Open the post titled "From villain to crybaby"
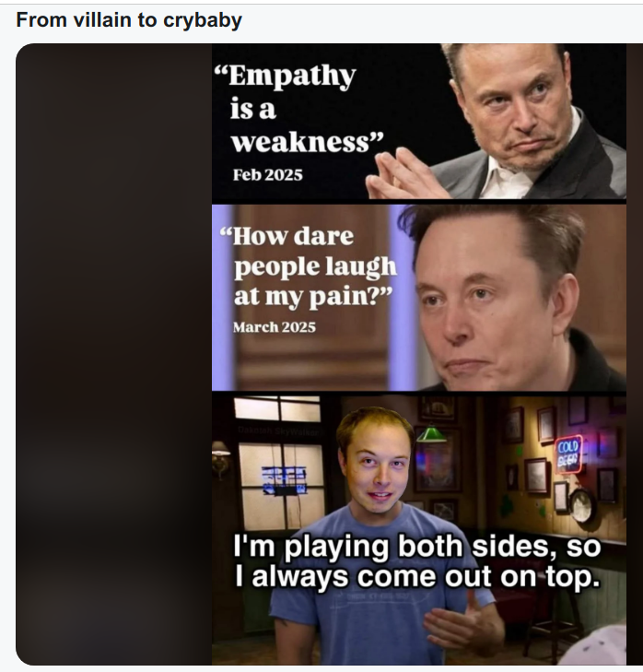Image resolution: width=643 pixels, height=672 pixels. click(x=129, y=20)
